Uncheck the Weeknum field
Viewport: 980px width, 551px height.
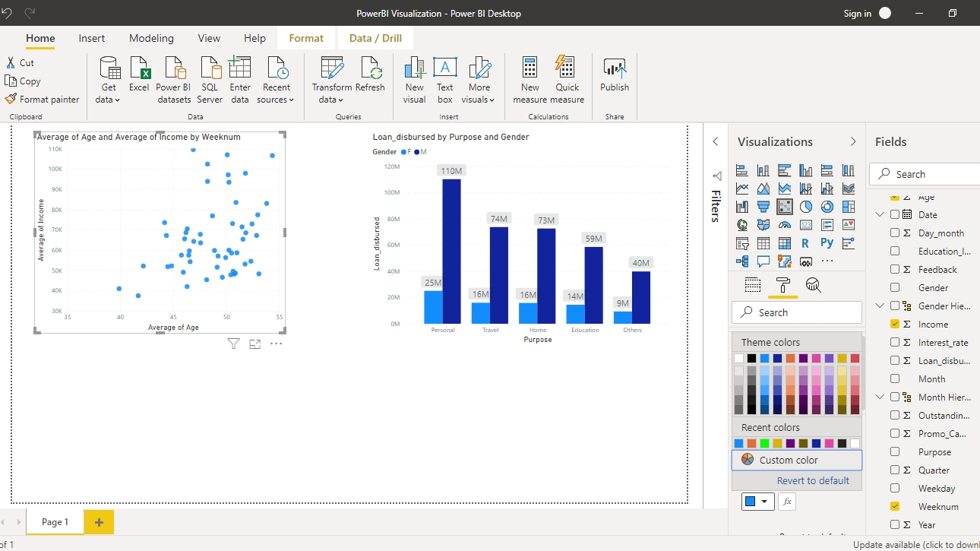click(x=895, y=507)
